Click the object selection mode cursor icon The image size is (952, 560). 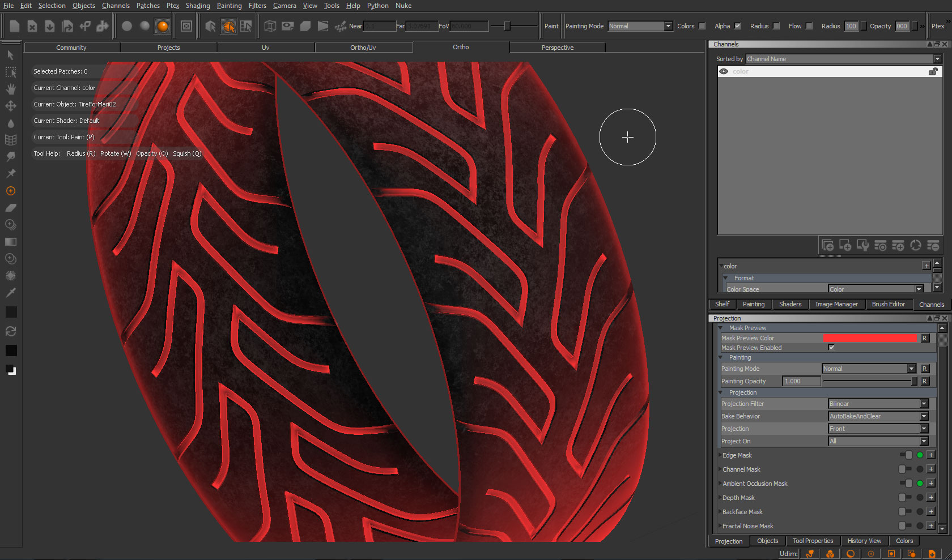[x=211, y=26]
